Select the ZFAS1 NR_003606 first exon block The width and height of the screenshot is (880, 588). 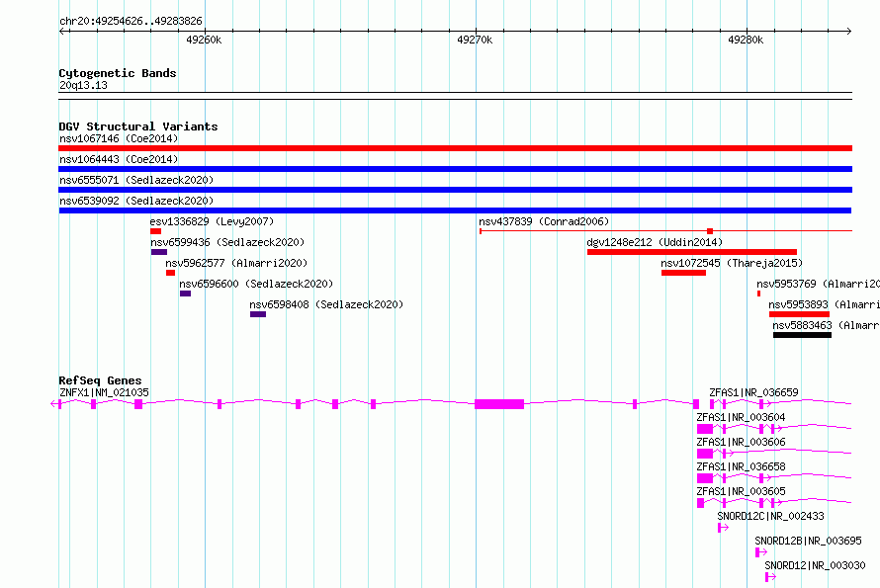tap(705, 454)
